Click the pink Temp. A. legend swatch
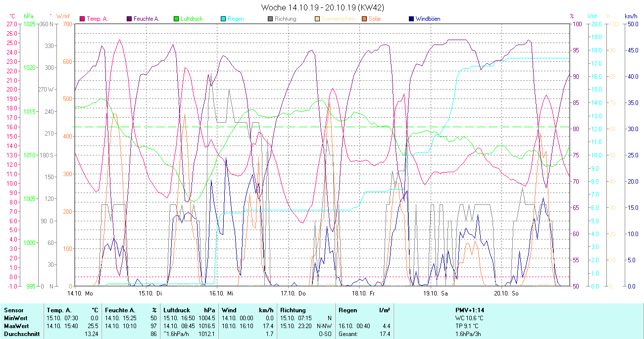Viewport: 644px width, 339px height. [82, 19]
